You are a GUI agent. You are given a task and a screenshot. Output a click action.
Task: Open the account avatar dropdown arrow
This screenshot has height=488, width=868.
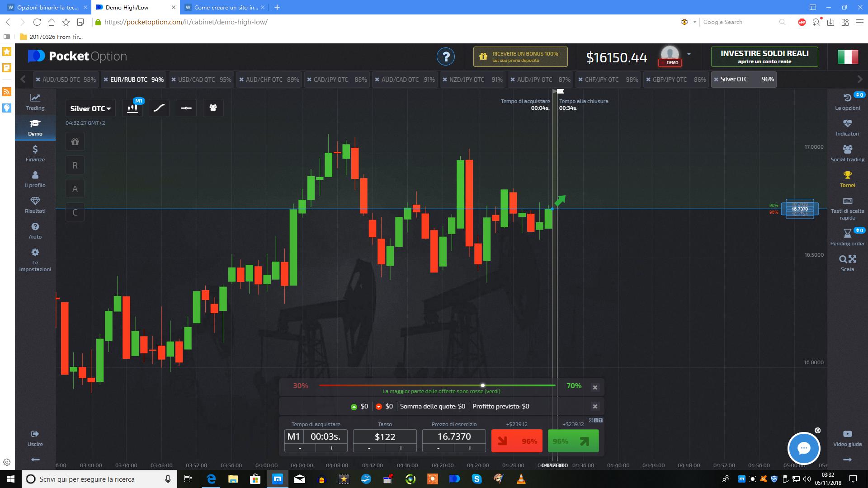click(x=689, y=54)
